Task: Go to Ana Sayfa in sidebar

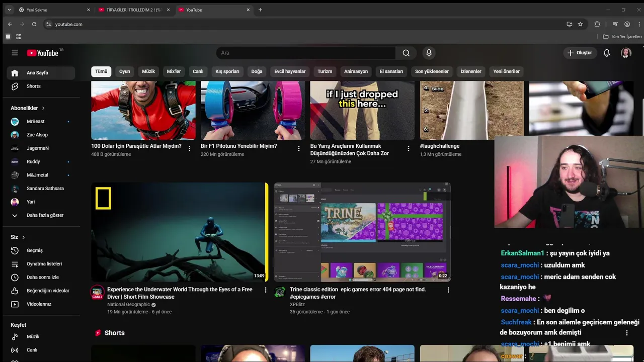Action: coord(41,73)
